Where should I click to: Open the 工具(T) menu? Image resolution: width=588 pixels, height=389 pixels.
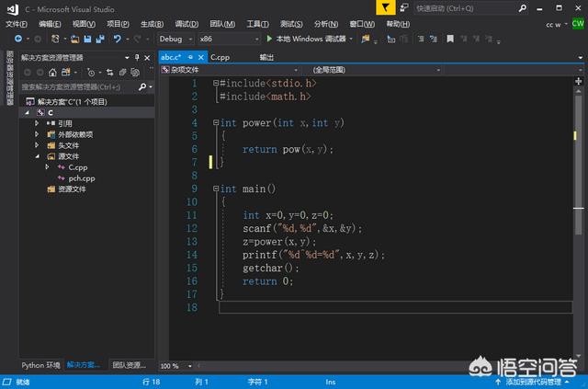pyautogui.click(x=257, y=24)
